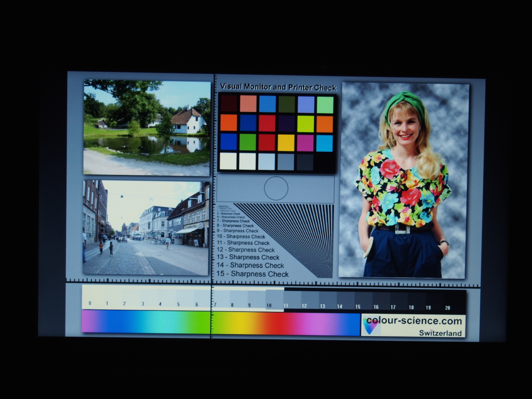Image resolution: width=532 pixels, height=399 pixels.
Task: Click the 'Switzerland' text label
Action: pos(440,333)
